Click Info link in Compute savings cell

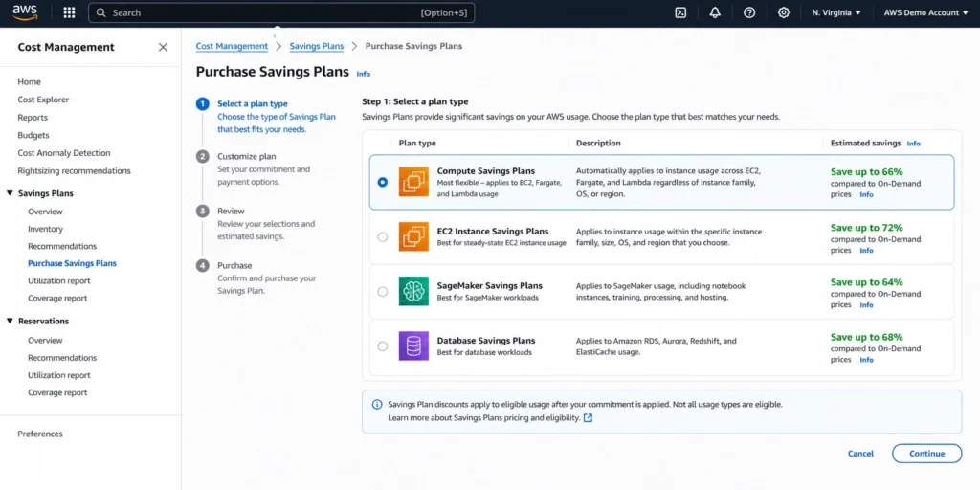[866, 195]
